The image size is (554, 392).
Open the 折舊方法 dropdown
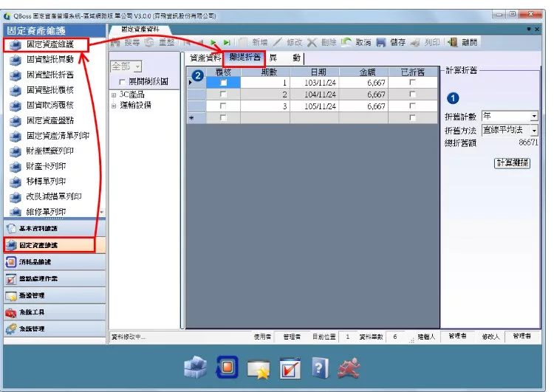click(x=534, y=130)
